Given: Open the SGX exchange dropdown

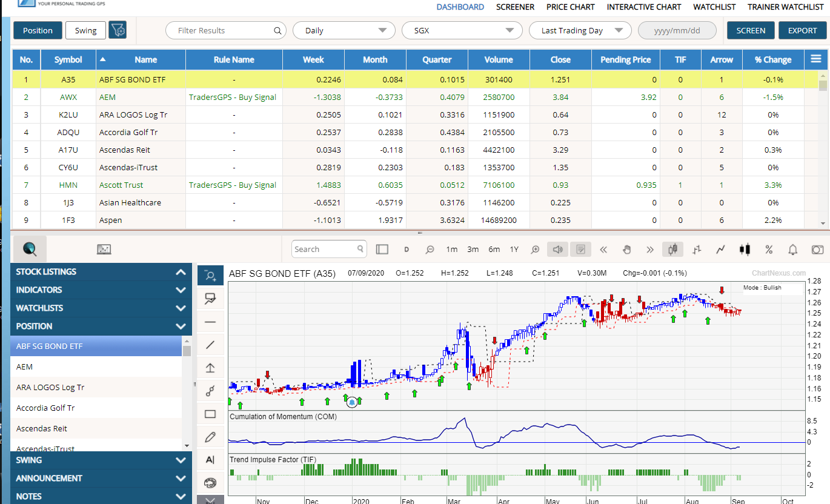Looking at the screenshot, I should [x=462, y=30].
